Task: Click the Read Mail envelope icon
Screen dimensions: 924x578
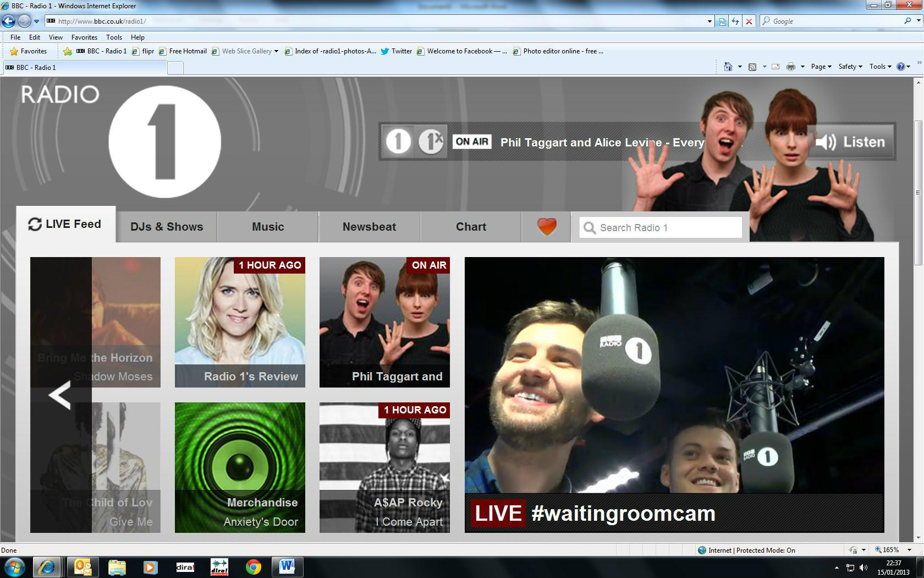Action: [x=776, y=67]
